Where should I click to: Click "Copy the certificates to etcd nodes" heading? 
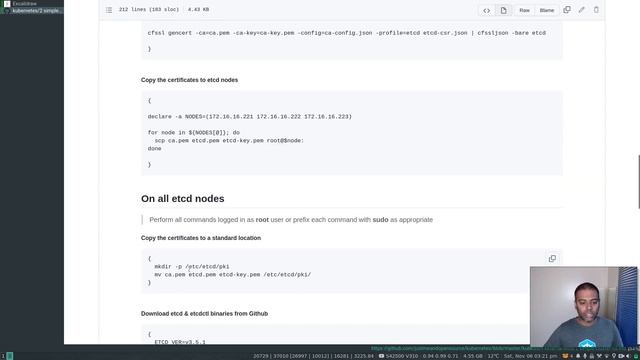click(189, 80)
